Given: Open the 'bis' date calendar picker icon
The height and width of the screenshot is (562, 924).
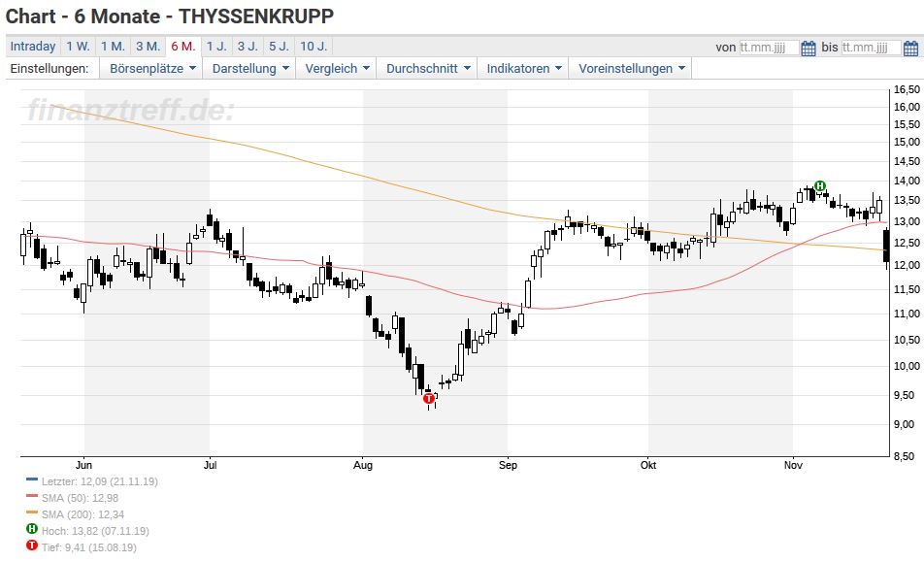Looking at the screenshot, I should [x=910, y=48].
